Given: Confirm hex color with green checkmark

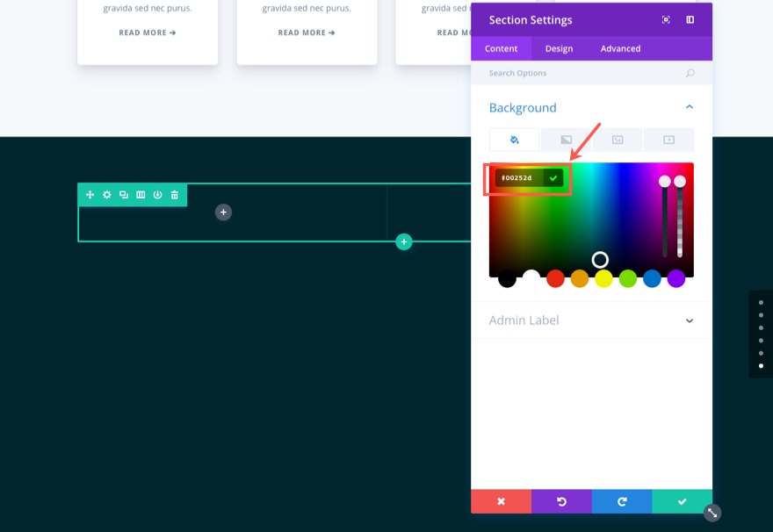Looking at the screenshot, I should [x=553, y=178].
